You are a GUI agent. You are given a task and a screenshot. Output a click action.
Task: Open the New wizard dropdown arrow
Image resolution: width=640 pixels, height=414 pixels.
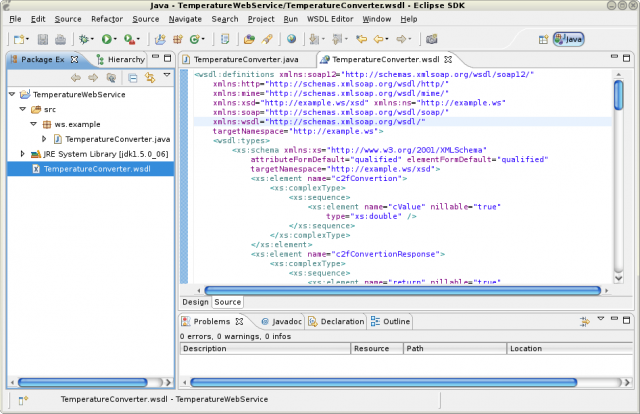[x=27, y=39]
